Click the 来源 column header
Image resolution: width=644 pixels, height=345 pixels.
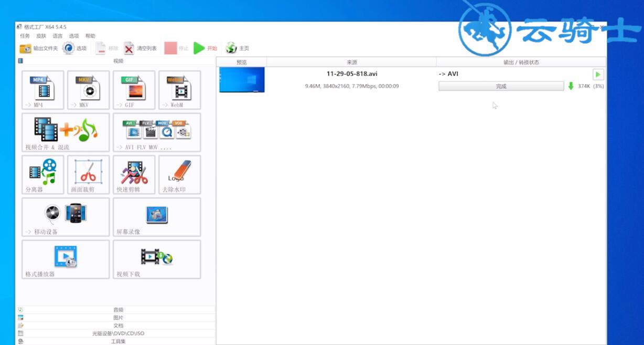pos(351,62)
